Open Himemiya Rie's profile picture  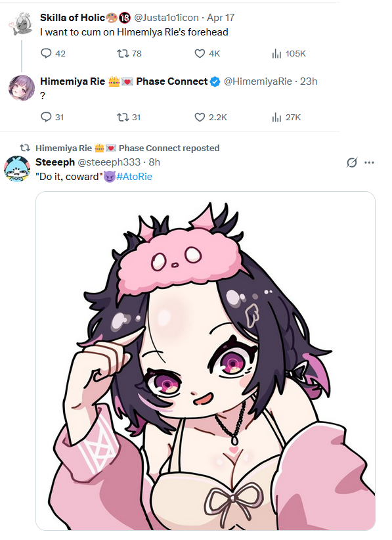(21, 88)
